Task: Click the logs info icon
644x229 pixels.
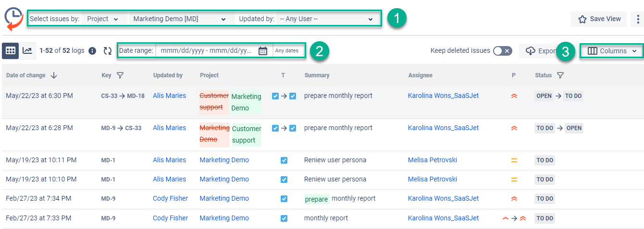Action: 92,51
